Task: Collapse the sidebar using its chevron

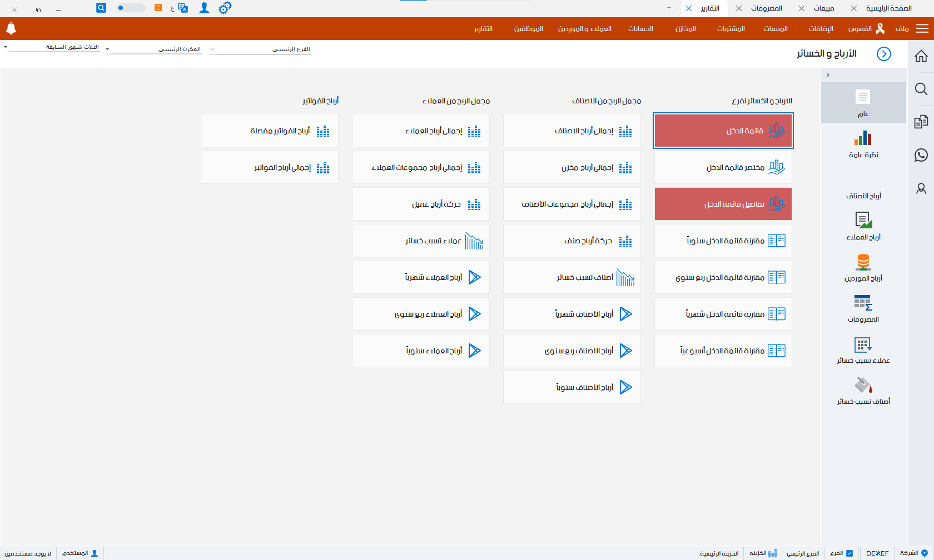Action: pos(828,74)
